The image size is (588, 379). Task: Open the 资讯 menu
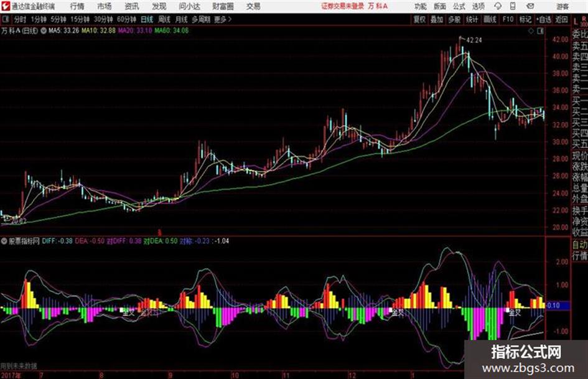point(132,6)
